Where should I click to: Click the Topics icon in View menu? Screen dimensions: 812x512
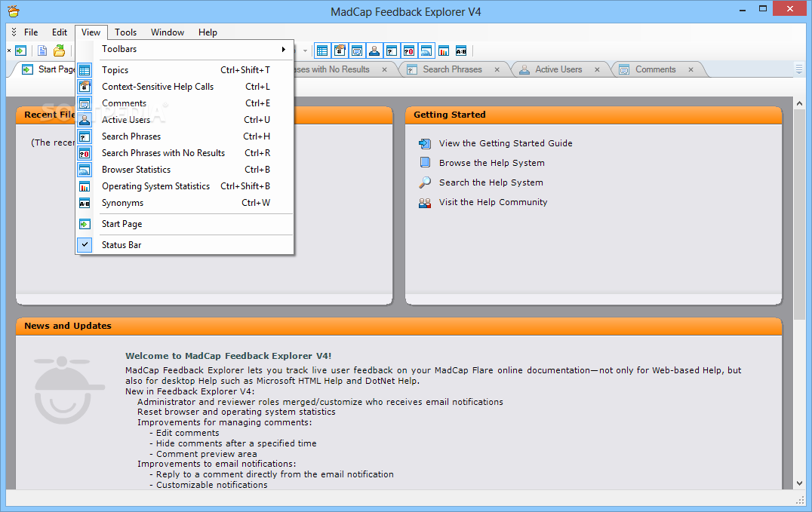(x=85, y=70)
